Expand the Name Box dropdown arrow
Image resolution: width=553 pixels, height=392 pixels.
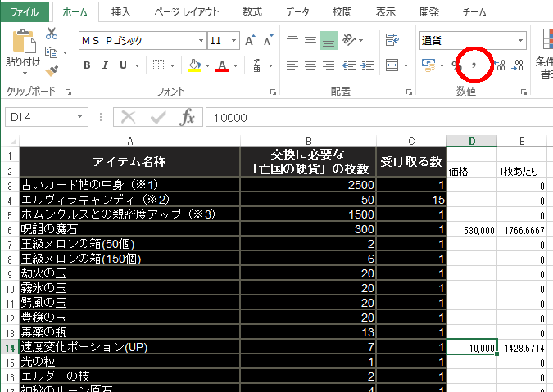(x=80, y=117)
